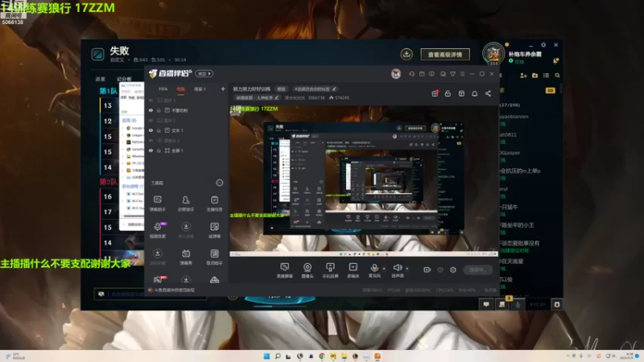
Task: Toggle visibility of 不要功利 source
Action: pyautogui.click(x=151, y=110)
